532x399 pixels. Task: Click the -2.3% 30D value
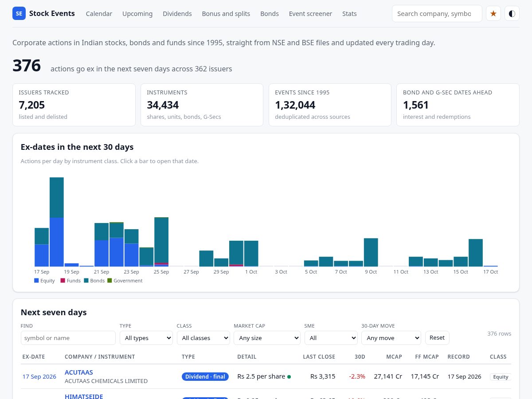(x=357, y=376)
